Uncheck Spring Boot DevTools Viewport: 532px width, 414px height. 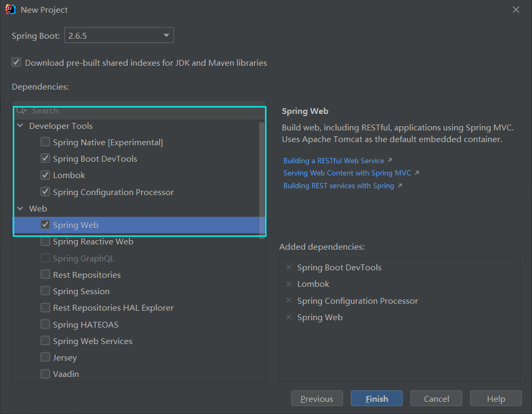45,158
